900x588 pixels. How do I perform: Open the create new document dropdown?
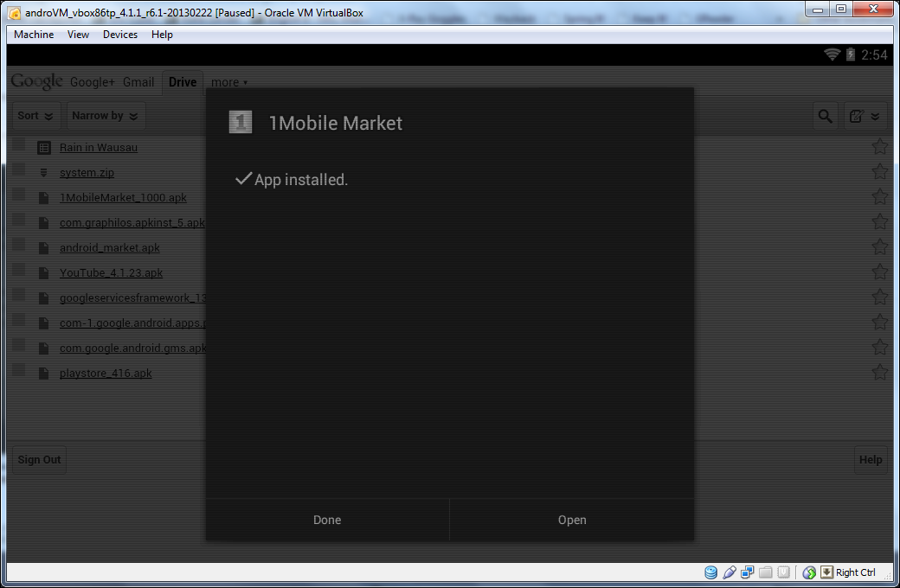click(865, 117)
